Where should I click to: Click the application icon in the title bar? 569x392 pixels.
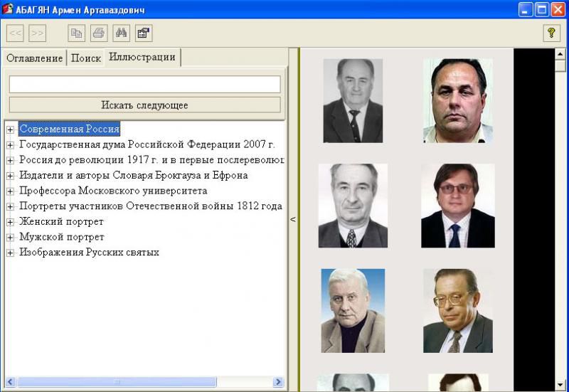8,9
